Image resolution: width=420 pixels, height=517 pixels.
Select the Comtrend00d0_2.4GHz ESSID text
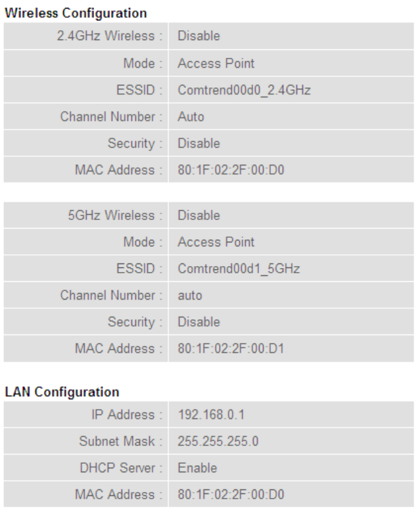pyautogui.click(x=244, y=90)
